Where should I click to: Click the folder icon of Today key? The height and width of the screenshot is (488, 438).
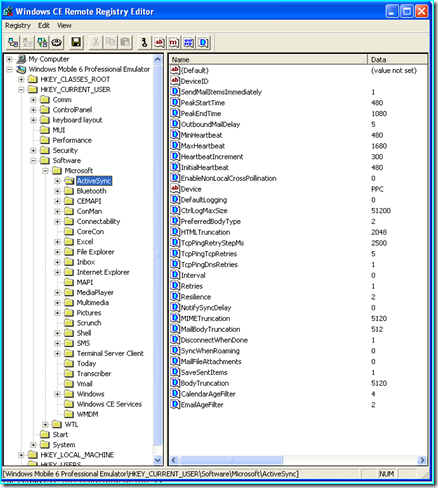[69, 363]
